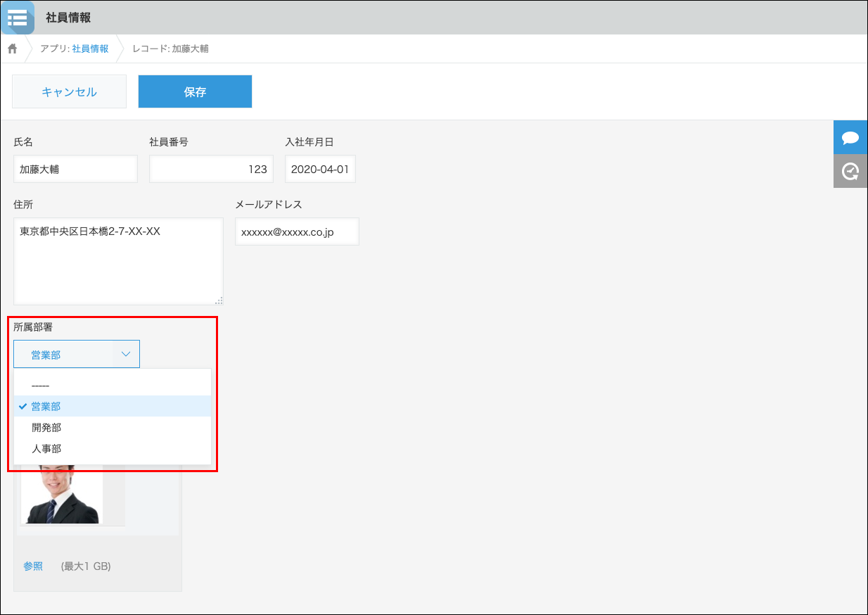Click the 参照 file browse link
The image size is (868, 615).
pyautogui.click(x=33, y=566)
